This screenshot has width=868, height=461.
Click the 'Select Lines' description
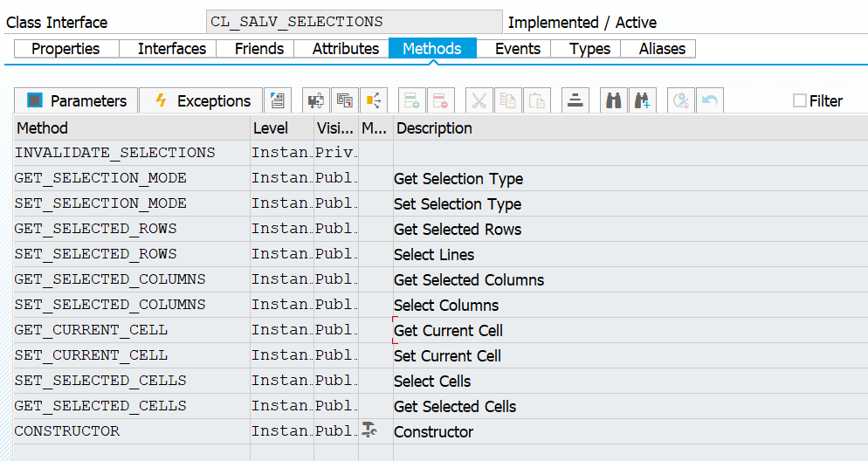[434, 255]
